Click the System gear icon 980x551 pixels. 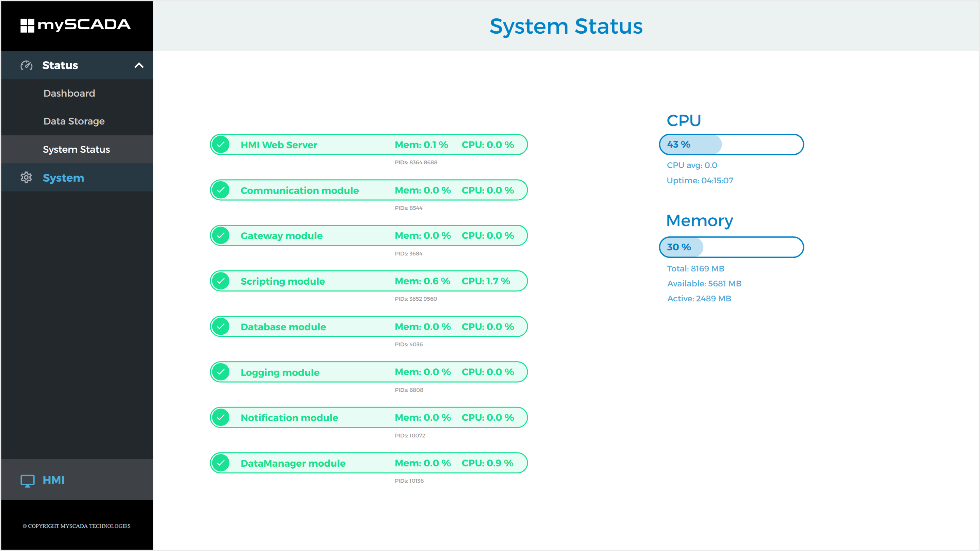(x=26, y=178)
